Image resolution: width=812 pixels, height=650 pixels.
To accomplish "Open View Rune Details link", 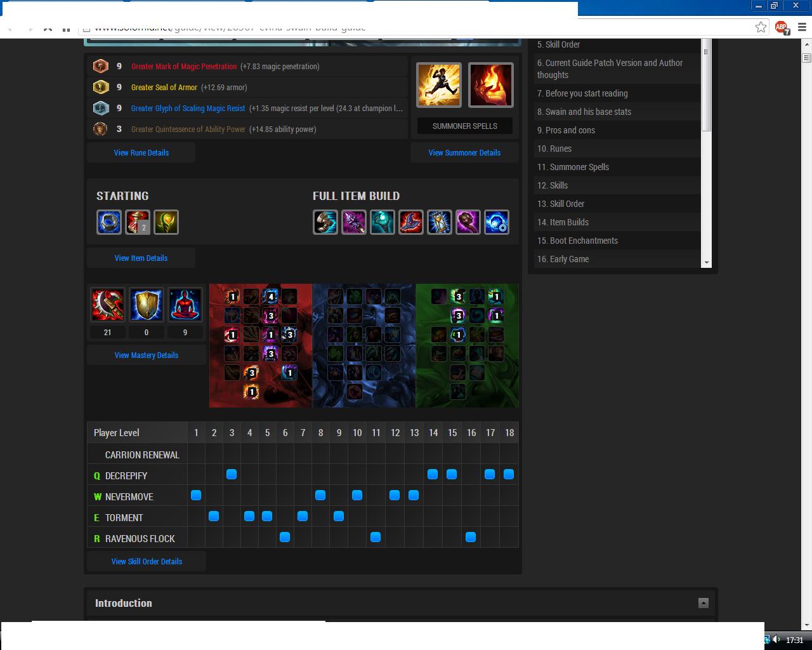I will pyautogui.click(x=141, y=152).
